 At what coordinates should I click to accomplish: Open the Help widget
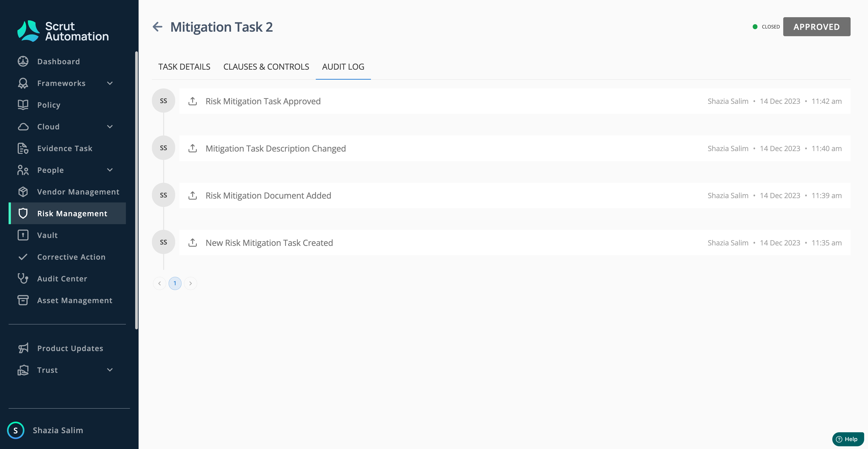[x=848, y=439]
